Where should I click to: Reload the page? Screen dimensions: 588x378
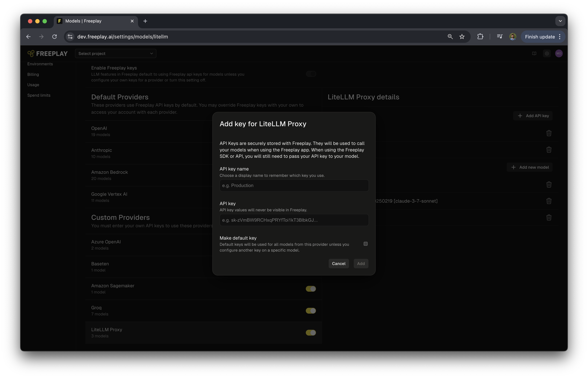54,37
